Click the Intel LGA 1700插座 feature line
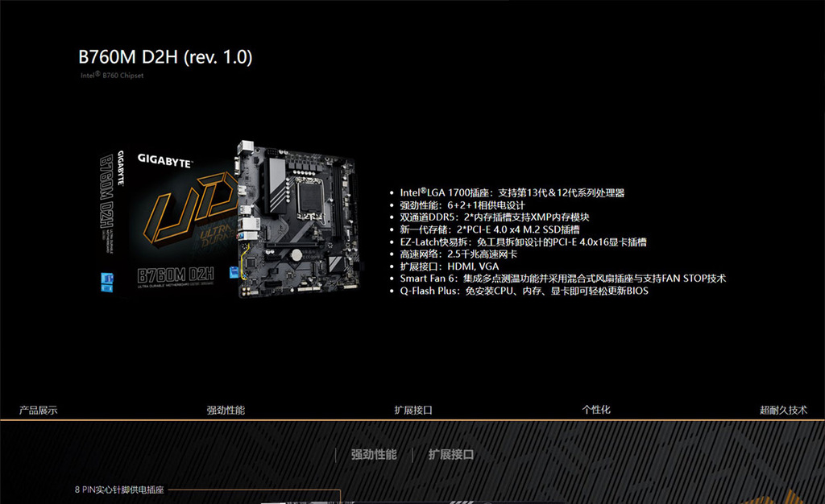This screenshot has height=504, width=825. coord(512,193)
